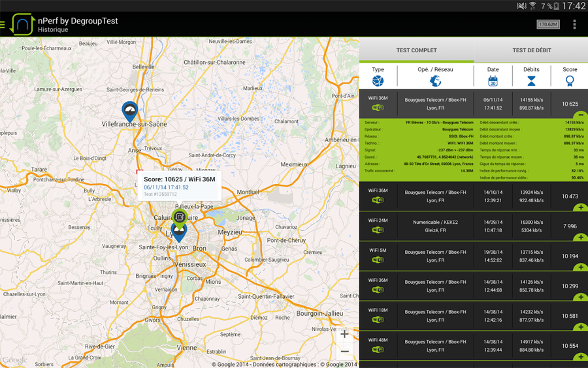This screenshot has width=588, height=368.
Task: Open the nPerf app logo menu
Action: click(22, 25)
